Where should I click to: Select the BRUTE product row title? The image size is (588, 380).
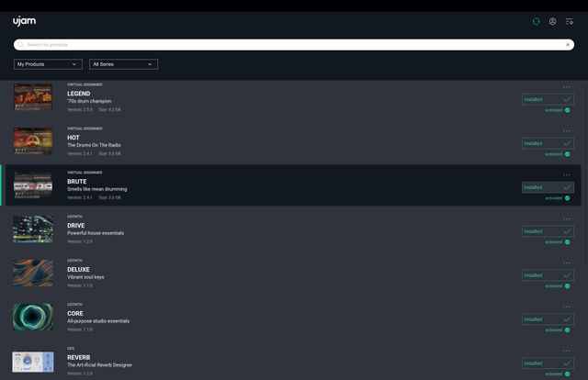76,182
